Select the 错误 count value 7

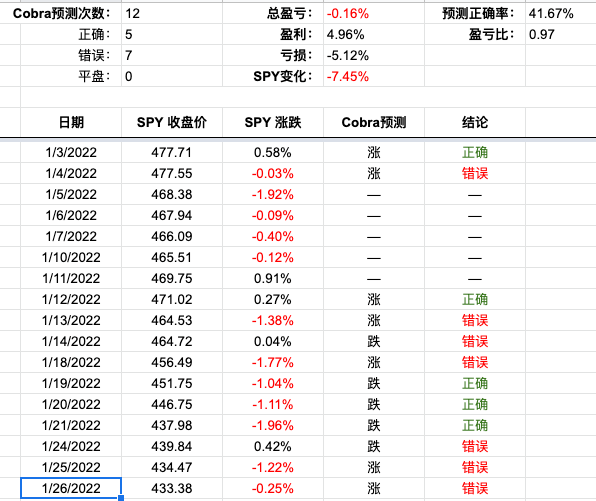(x=129, y=55)
